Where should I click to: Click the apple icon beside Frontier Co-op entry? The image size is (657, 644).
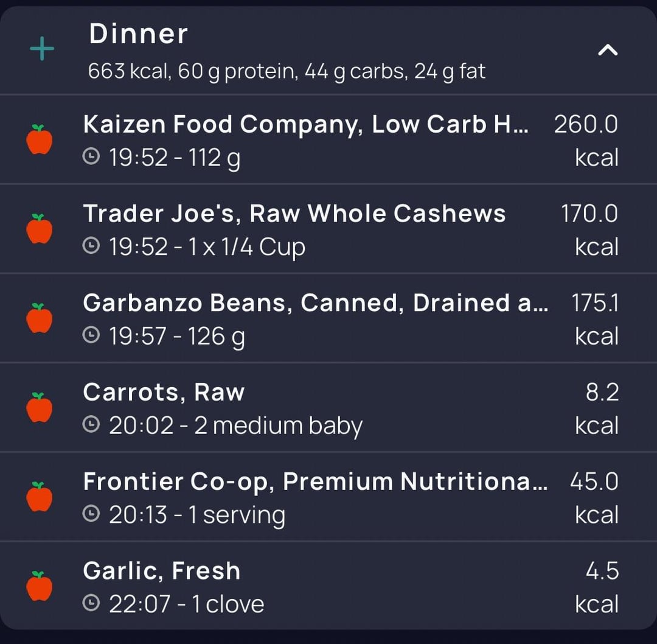(x=40, y=497)
